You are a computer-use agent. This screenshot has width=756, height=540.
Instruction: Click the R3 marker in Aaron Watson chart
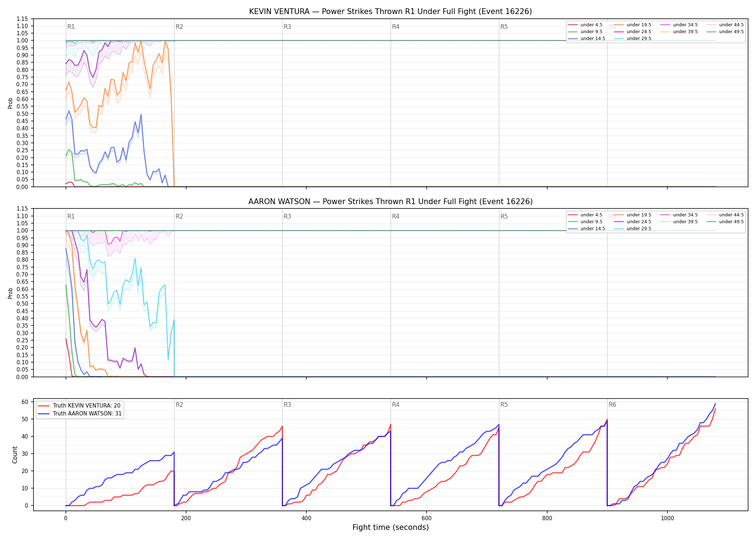287,216
